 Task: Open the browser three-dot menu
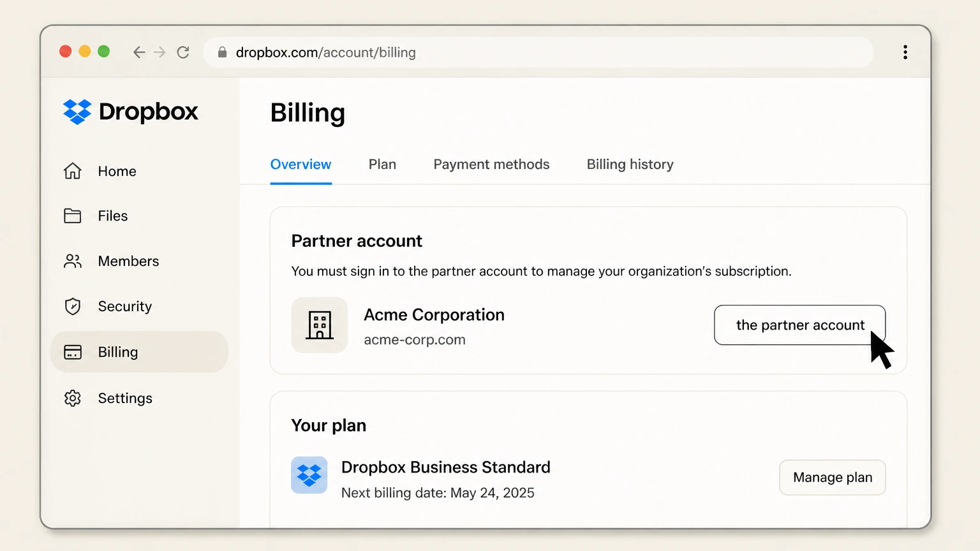905,52
